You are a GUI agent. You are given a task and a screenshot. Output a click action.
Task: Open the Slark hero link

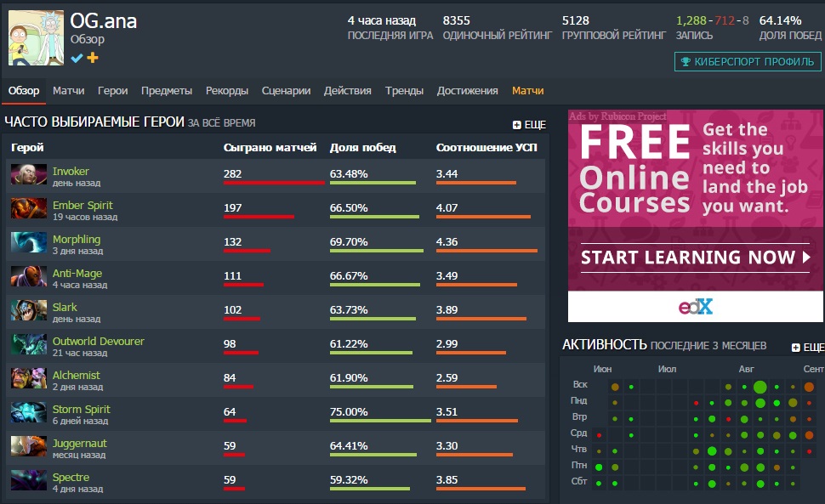click(65, 308)
